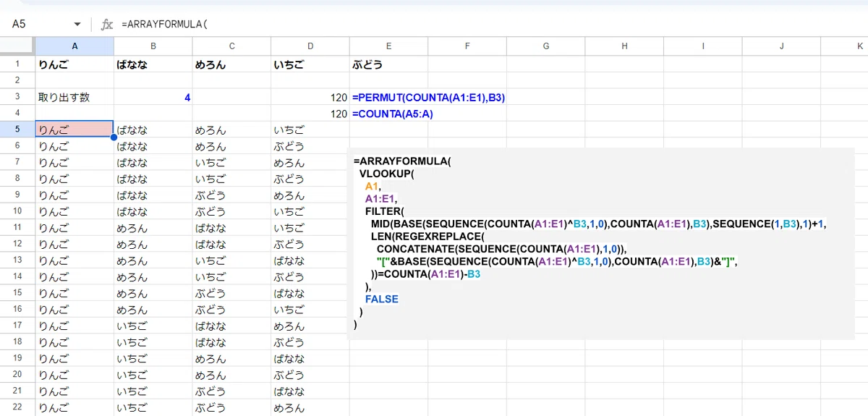This screenshot has height=416, width=868.
Task: Click cell D1 containing いちご
Action: pyautogui.click(x=310, y=64)
